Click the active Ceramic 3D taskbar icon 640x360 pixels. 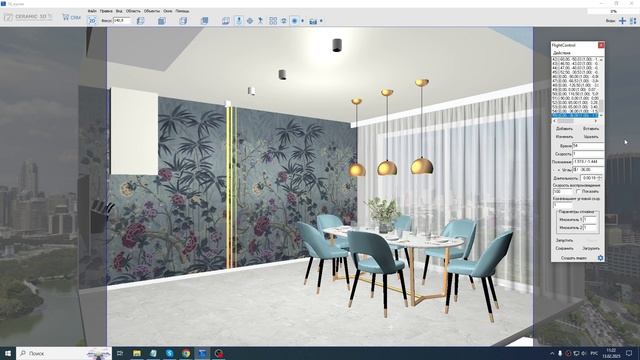point(202,353)
